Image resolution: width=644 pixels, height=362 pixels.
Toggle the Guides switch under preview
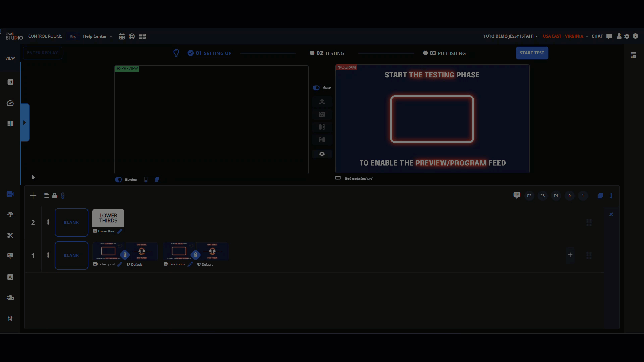coord(119,179)
